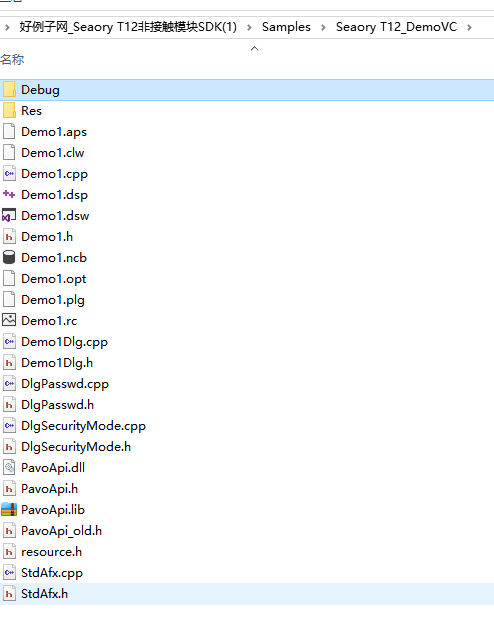Click the DlgPasswd.h header icon
Viewport: 494px width, 631px height.
(x=9, y=404)
